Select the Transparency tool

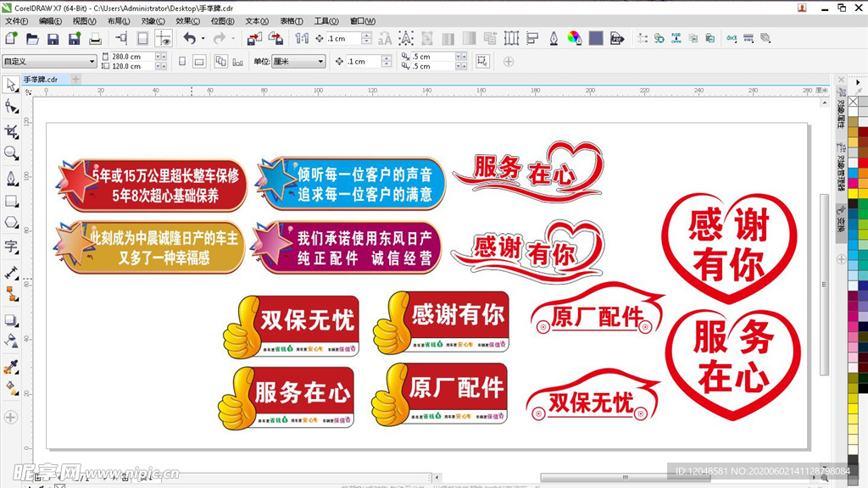click(10, 341)
